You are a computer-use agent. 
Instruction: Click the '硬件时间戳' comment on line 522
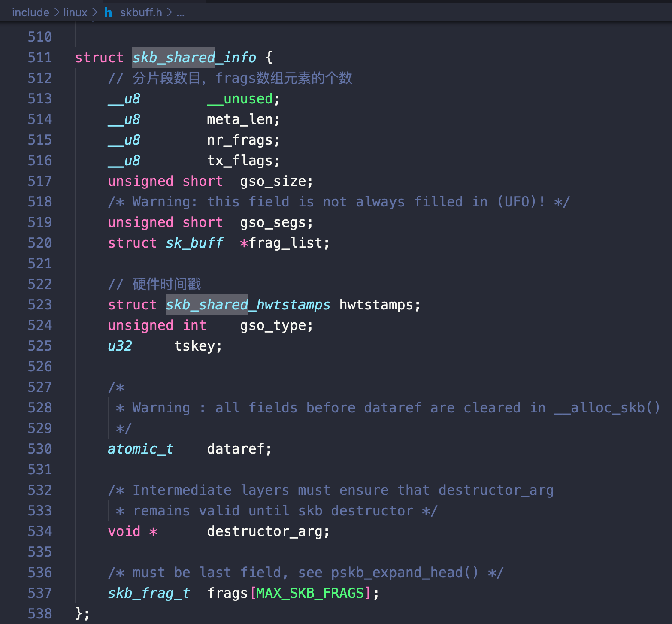pos(154,284)
